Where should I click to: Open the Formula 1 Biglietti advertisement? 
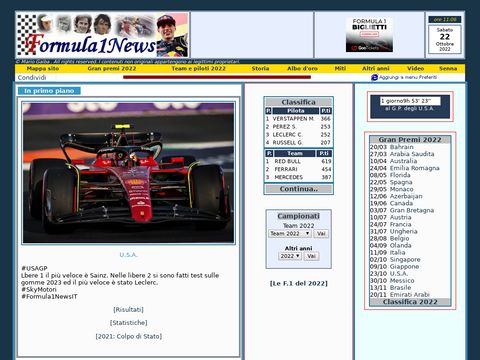coord(369,35)
